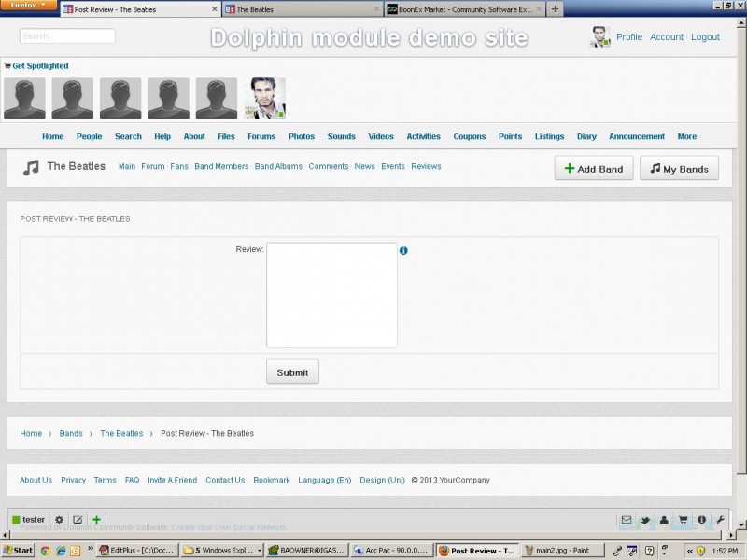
Task: Click the info circle icon in bottom bar
Action: [701, 520]
